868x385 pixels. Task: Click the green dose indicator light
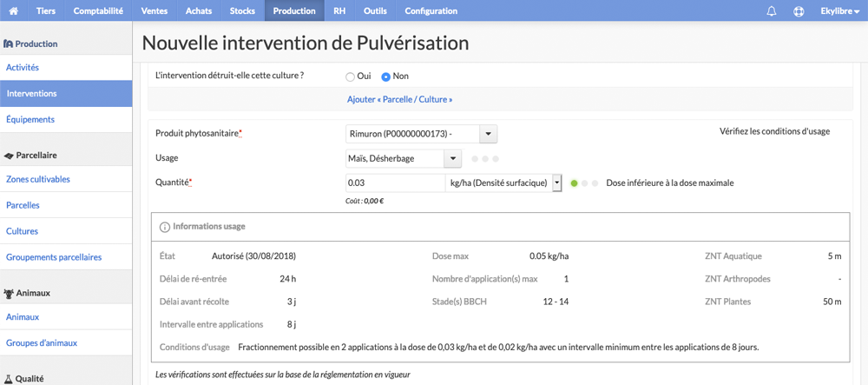pyautogui.click(x=574, y=183)
